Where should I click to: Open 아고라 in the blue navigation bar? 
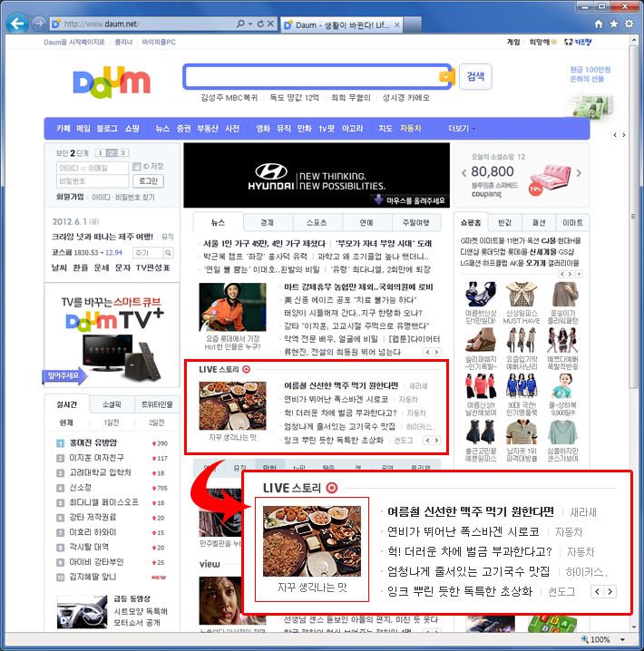pos(352,129)
